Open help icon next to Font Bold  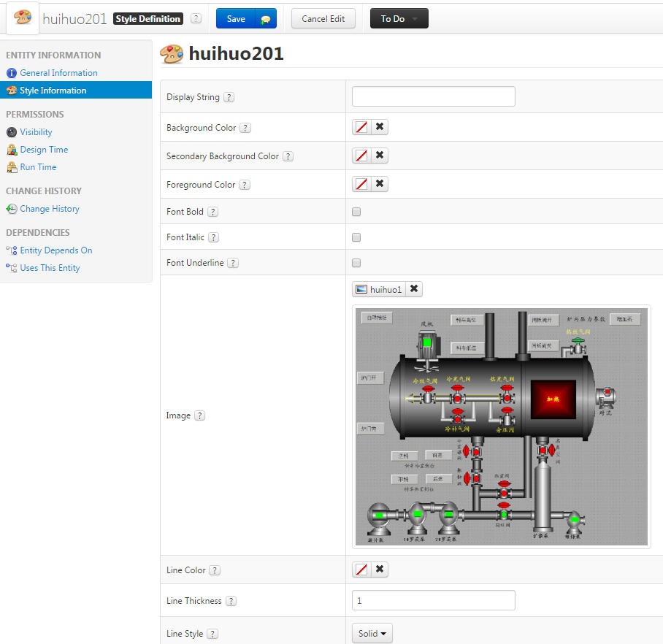point(212,212)
